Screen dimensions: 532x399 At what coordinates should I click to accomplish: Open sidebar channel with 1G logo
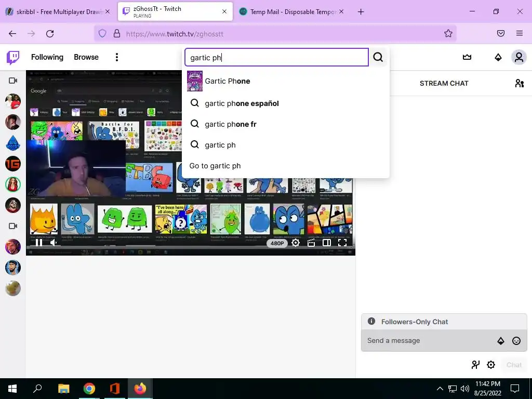pyautogui.click(x=13, y=164)
